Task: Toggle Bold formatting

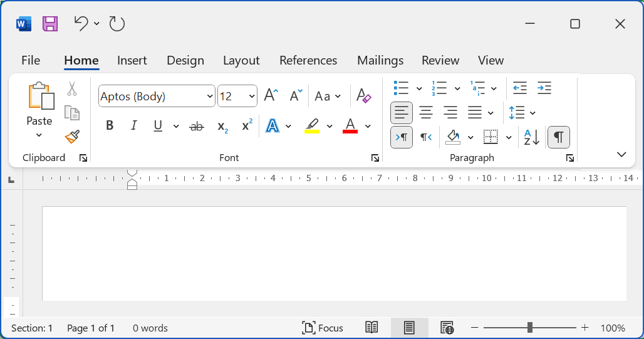Action: pos(110,126)
